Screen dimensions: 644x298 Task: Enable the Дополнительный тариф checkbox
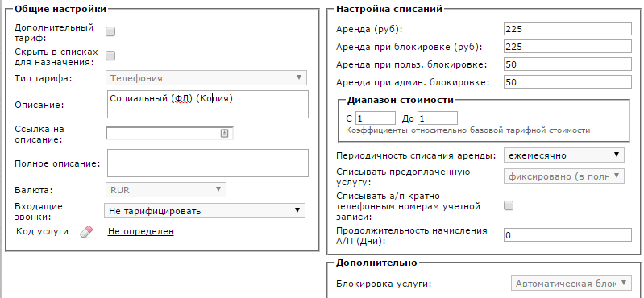coord(110,31)
